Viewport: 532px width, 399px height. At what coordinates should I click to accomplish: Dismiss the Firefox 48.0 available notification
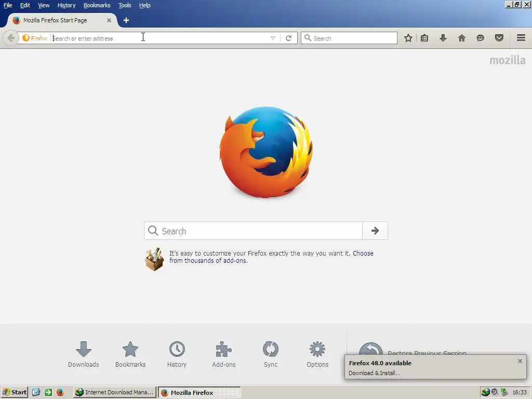520,361
